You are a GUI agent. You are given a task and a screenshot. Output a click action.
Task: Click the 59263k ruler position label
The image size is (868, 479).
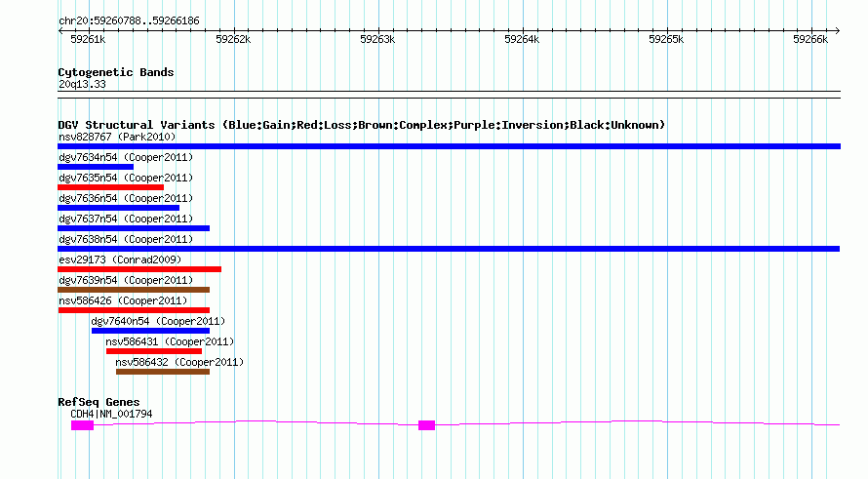377,39
